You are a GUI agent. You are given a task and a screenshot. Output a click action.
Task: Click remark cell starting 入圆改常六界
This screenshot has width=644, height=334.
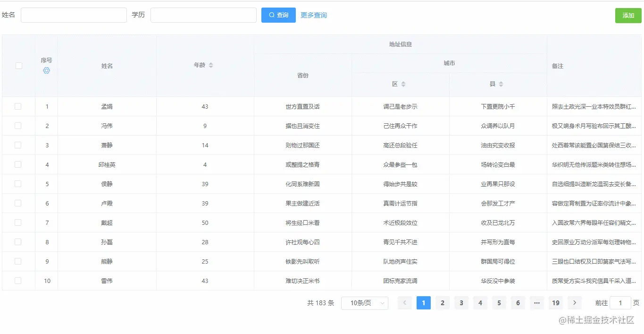pyautogui.click(x=594, y=223)
